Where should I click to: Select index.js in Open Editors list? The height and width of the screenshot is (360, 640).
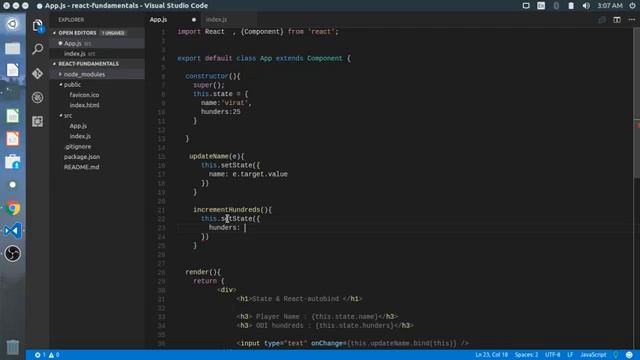coord(97,53)
